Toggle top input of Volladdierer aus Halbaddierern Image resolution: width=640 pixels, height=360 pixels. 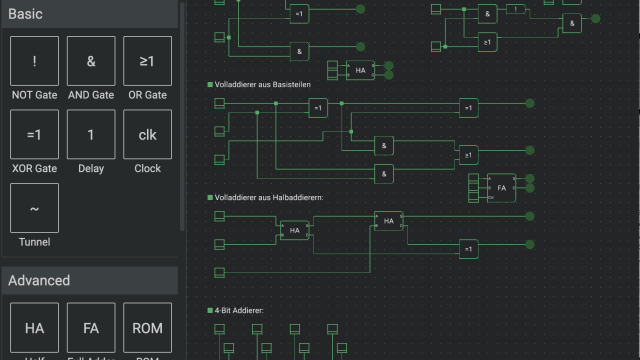click(x=220, y=216)
